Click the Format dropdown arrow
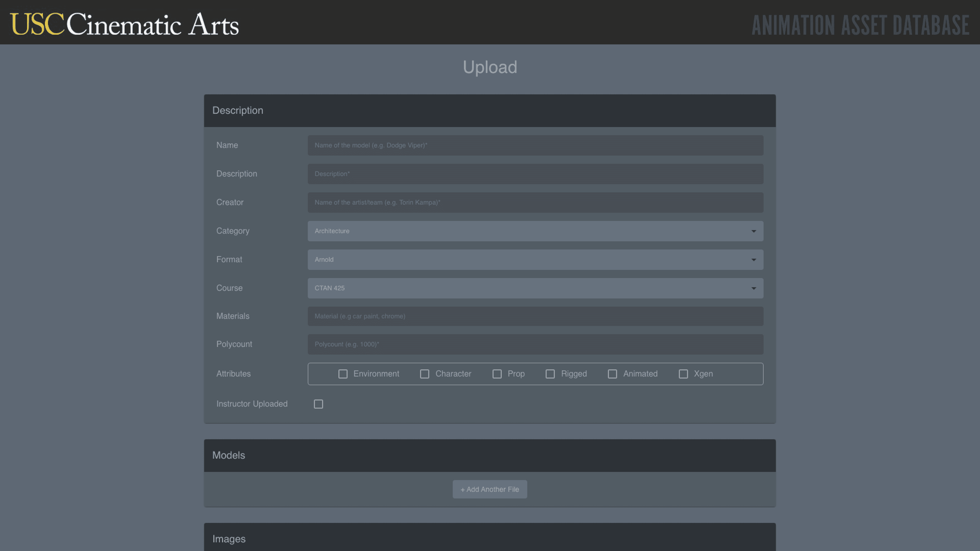Viewport: 980px width, 551px height. pos(754,260)
